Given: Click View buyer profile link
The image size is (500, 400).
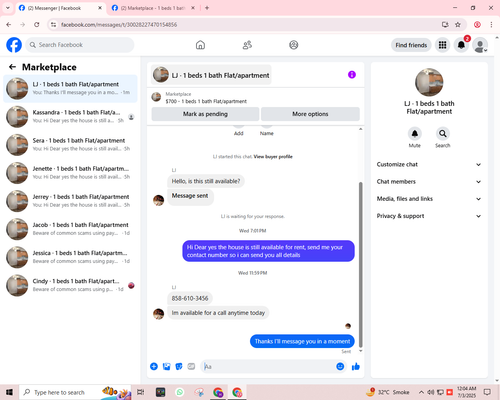Looking at the screenshot, I should point(273,157).
